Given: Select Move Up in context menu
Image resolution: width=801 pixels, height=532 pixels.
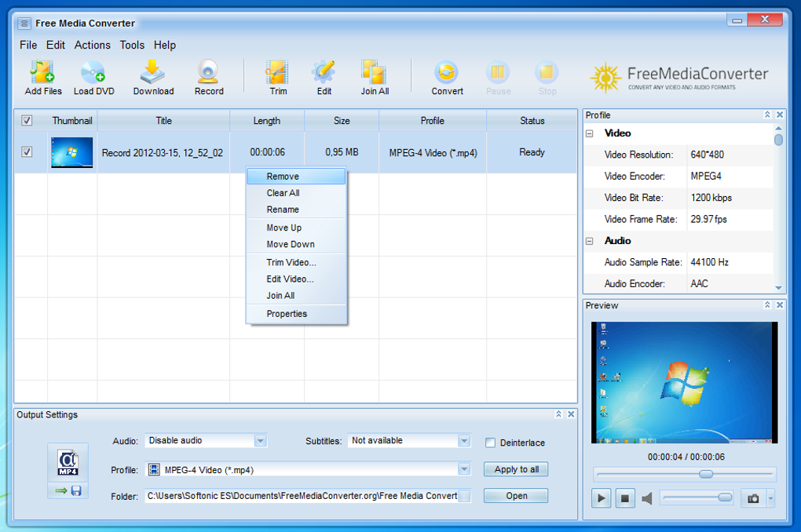Looking at the screenshot, I should (296, 228).
